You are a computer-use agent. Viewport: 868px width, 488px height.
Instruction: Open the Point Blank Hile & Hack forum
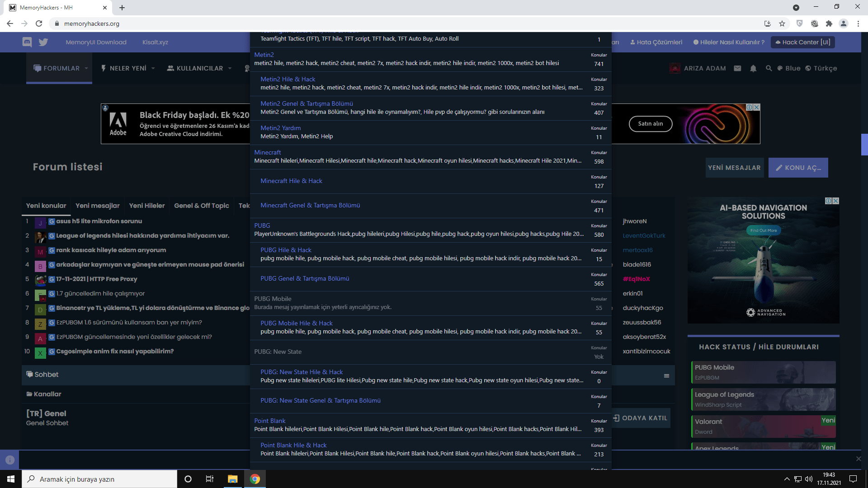coord(293,445)
